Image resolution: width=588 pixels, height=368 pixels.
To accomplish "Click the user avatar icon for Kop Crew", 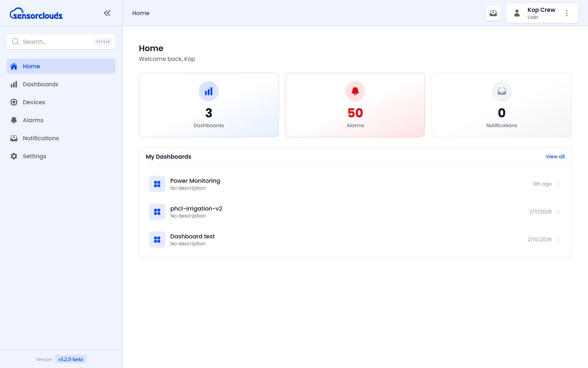I will [517, 13].
